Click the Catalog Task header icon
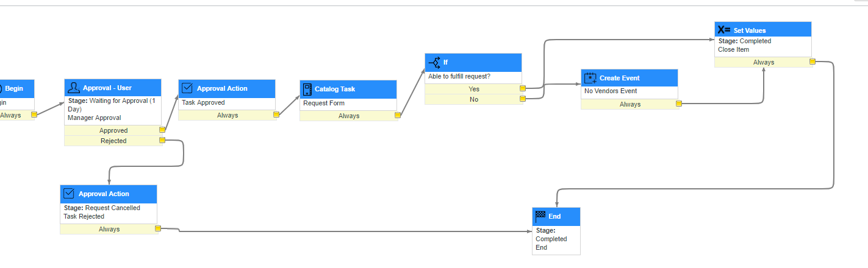 pos(307,89)
